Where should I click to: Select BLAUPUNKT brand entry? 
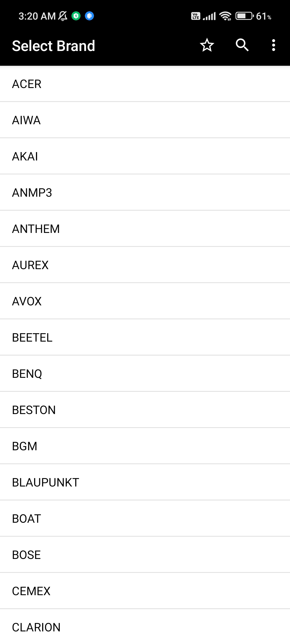click(145, 482)
